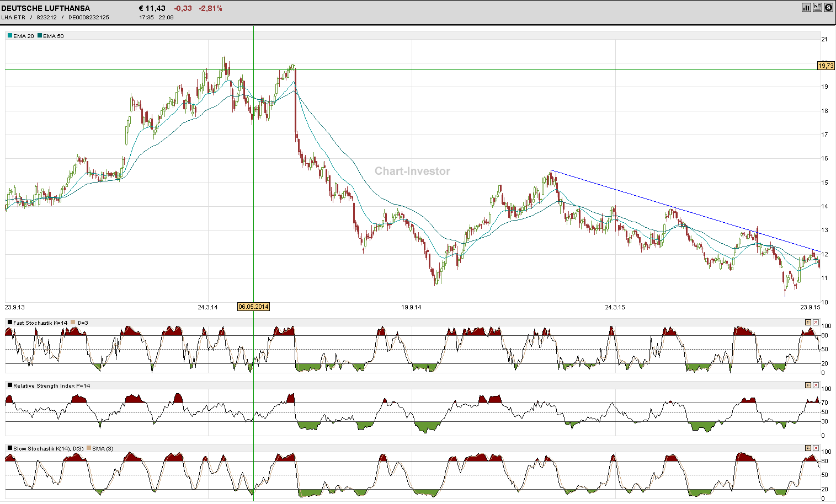Click the price axis value 10
The width and height of the screenshot is (836, 504).
(824, 302)
